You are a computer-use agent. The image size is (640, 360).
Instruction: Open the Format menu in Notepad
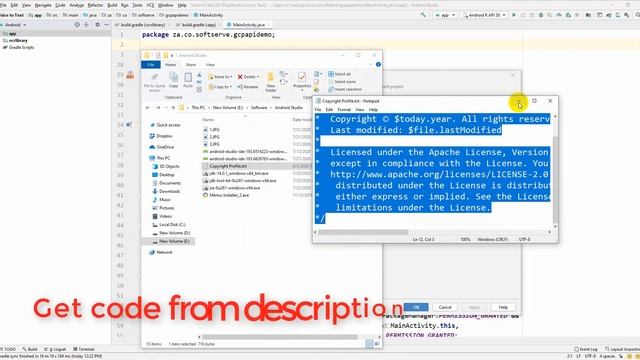344,110
